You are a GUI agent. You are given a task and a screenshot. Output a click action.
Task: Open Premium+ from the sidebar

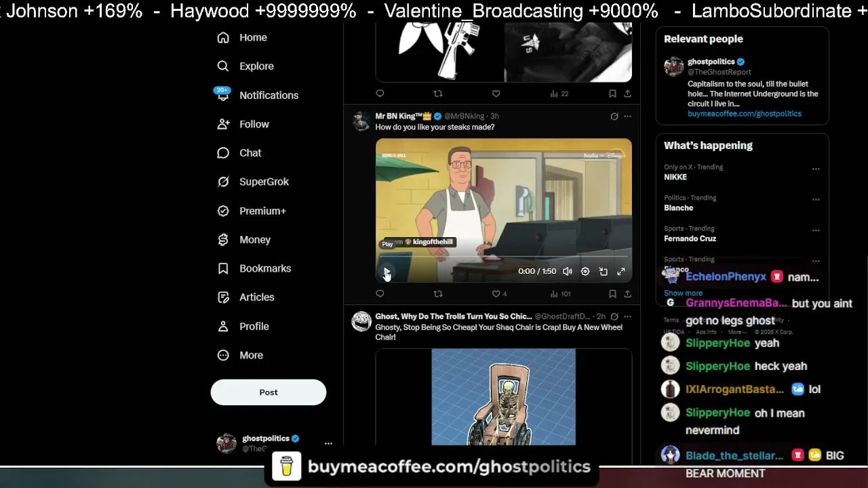point(251,211)
